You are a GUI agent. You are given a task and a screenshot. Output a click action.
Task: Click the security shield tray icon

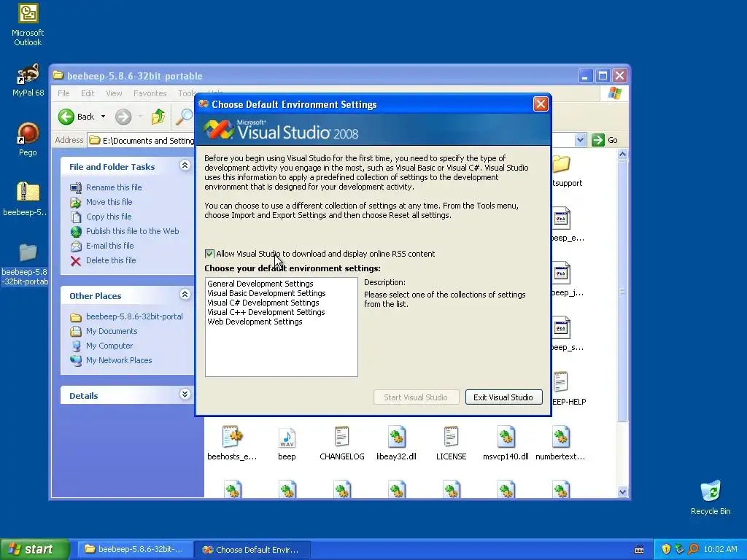click(x=666, y=549)
